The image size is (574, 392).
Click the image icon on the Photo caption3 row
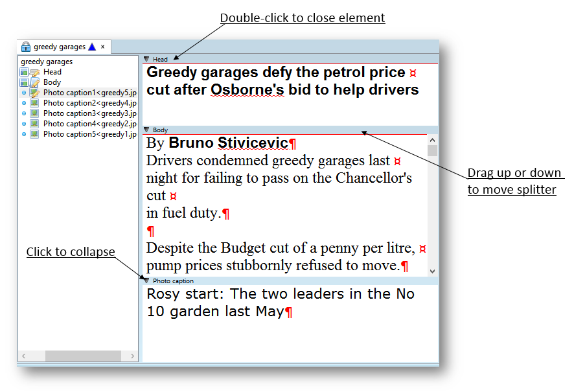[x=34, y=113]
